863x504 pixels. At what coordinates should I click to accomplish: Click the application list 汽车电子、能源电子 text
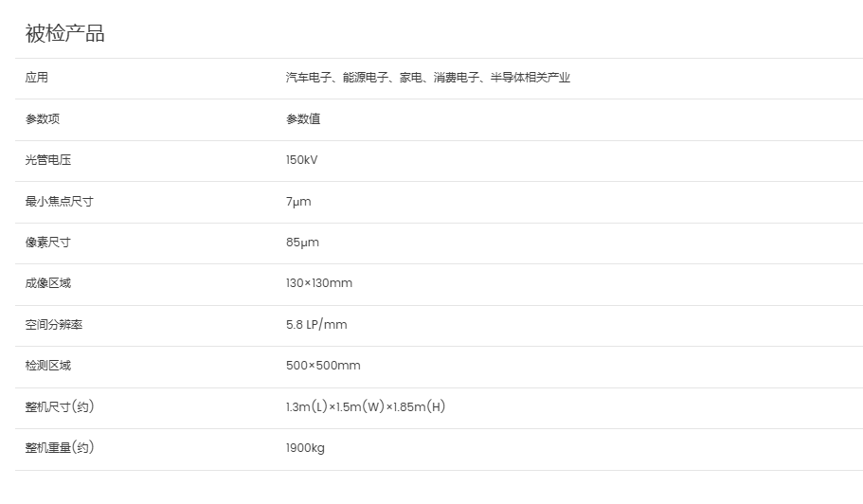pyautogui.click(x=337, y=78)
